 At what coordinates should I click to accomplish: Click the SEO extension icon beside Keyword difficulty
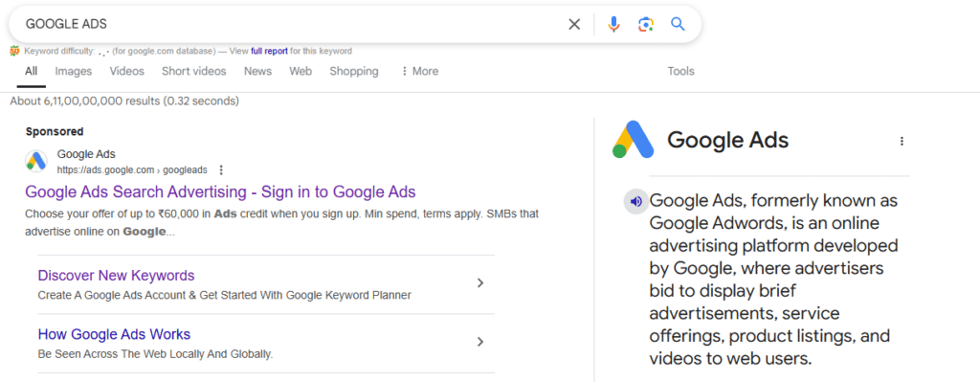15,52
